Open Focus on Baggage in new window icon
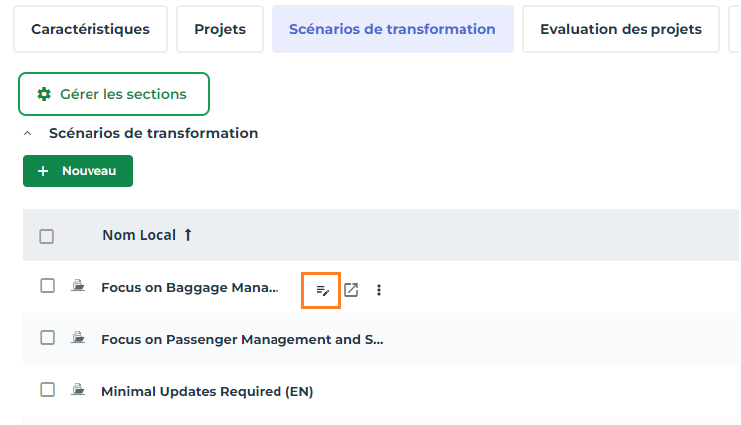The width and height of the screenshot is (741, 425). click(x=351, y=290)
